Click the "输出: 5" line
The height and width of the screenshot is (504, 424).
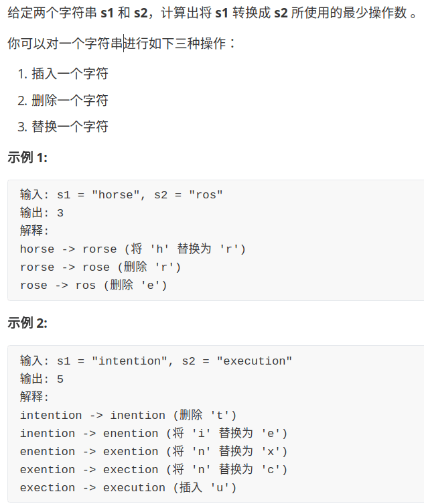click(x=42, y=379)
